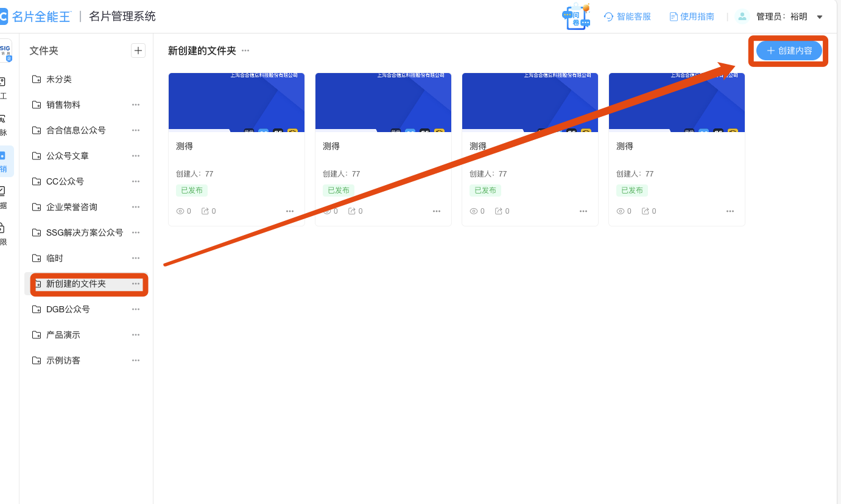Image resolution: width=841 pixels, height=504 pixels.
Task: Select the 未分类 folder
Action: (86, 79)
